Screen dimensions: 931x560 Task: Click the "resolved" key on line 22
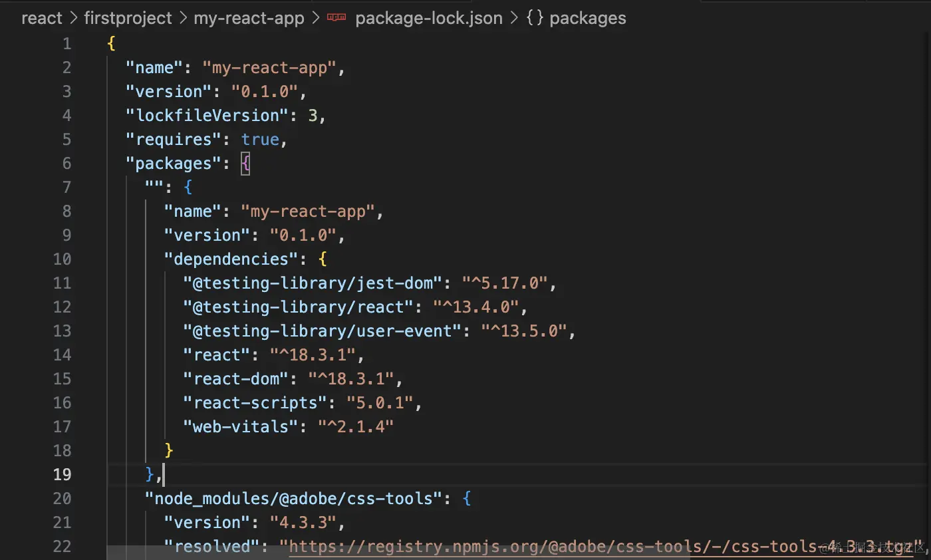(x=212, y=546)
